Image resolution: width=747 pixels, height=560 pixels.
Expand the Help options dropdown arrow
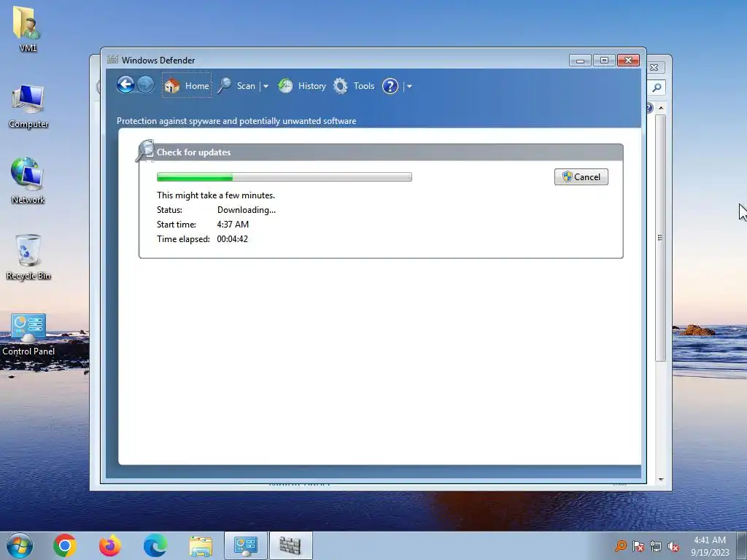pyautogui.click(x=409, y=86)
